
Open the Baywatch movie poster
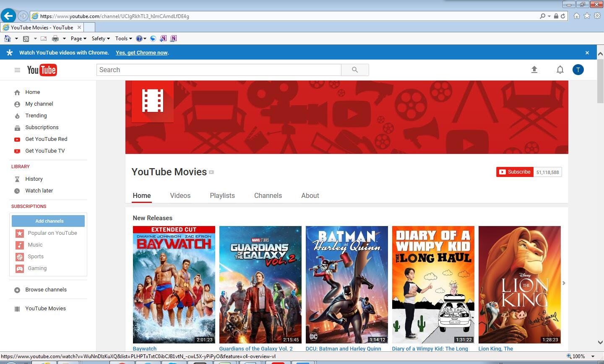click(174, 285)
